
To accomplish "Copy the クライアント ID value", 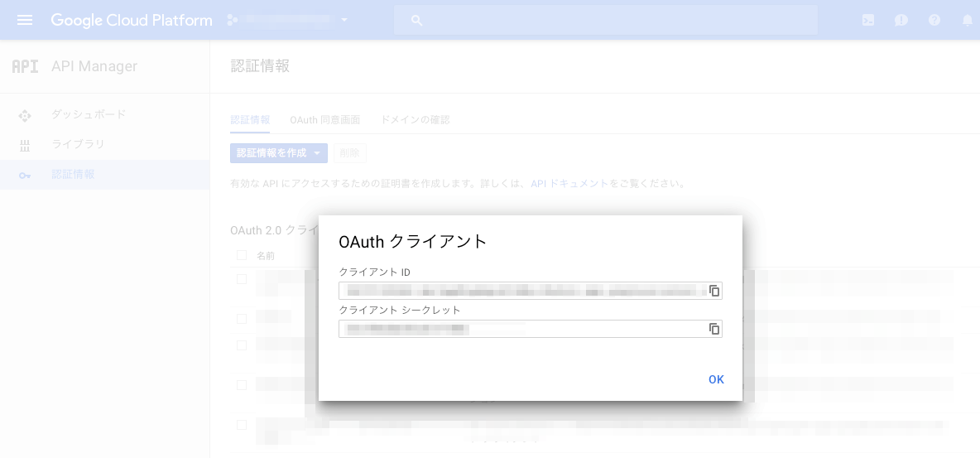I will click(x=714, y=291).
